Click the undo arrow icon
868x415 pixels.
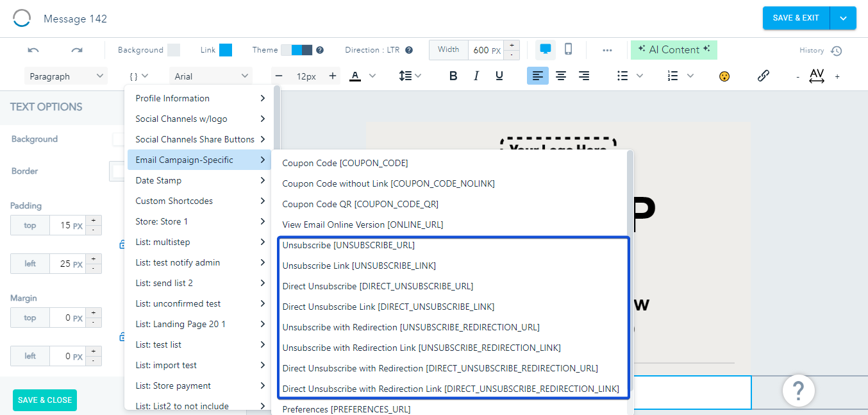click(x=33, y=50)
